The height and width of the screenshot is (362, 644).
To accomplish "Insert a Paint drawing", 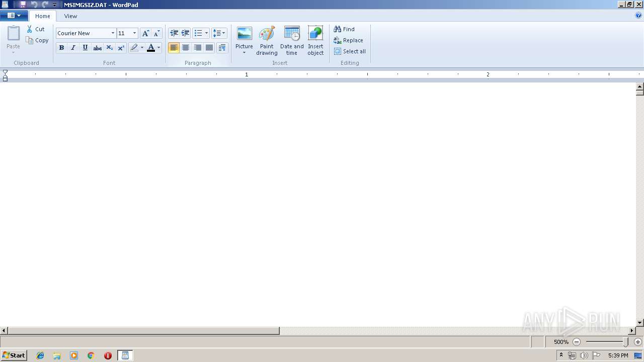I will click(267, 41).
